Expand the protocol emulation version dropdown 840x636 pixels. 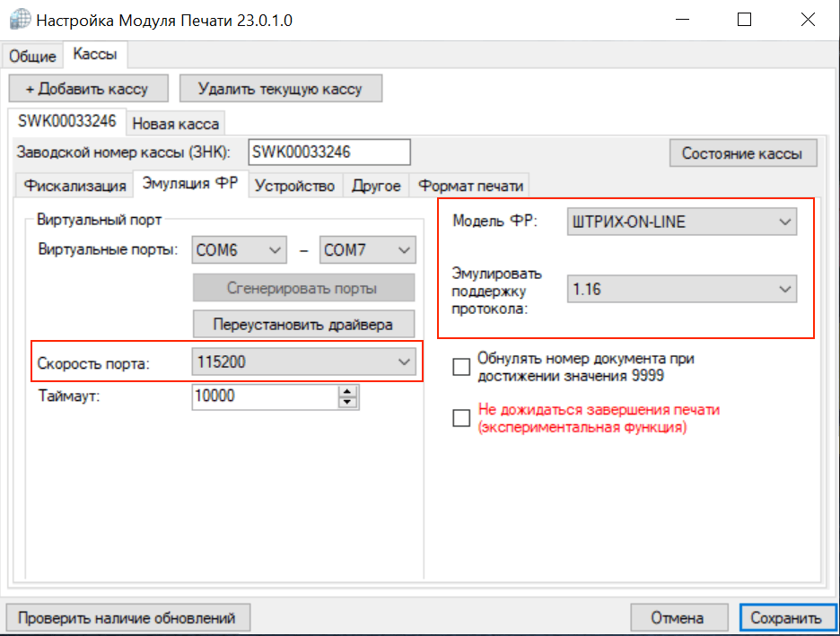tap(681, 290)
